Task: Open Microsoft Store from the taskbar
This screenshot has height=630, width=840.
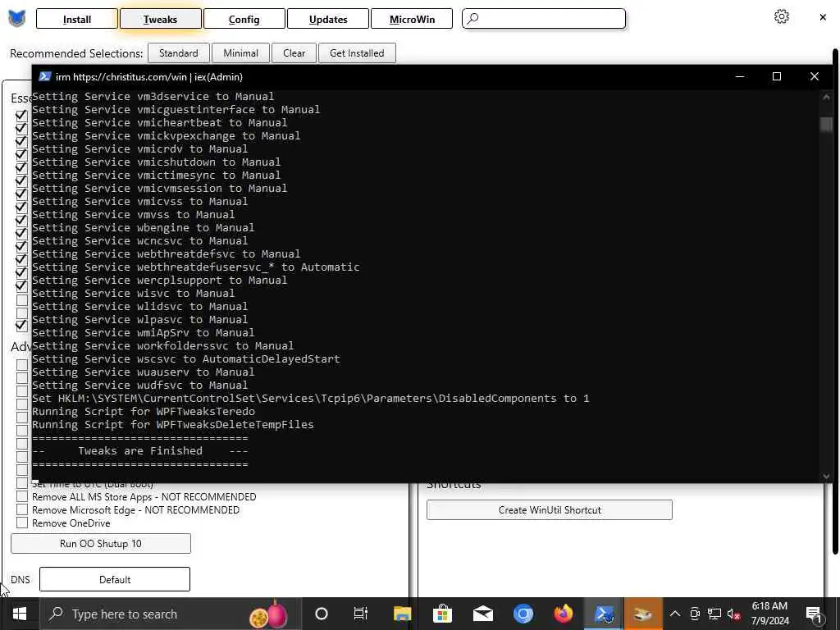Action: tap(442, 614)
